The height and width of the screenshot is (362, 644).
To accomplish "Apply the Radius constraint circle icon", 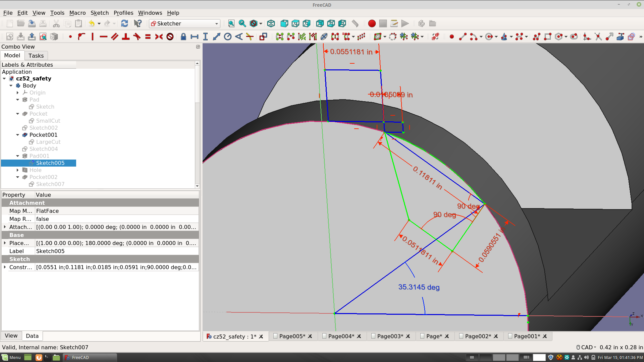I will 228,37.
